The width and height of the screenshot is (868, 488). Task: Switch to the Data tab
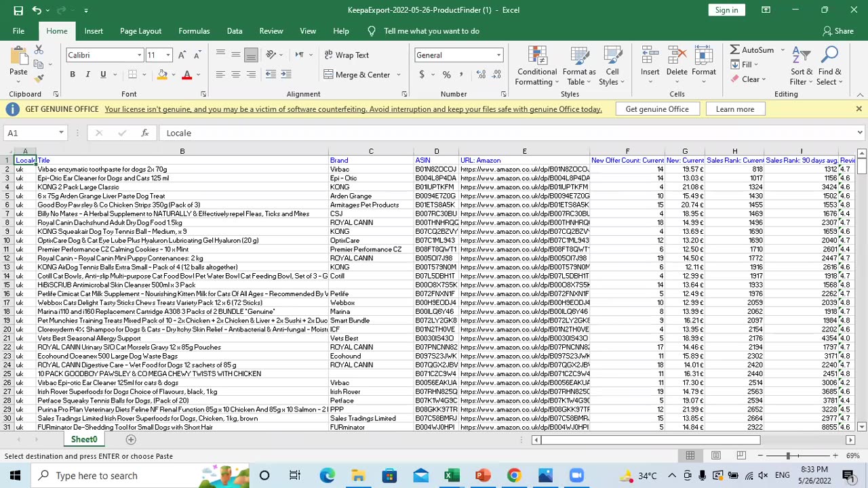coord(235,31)
